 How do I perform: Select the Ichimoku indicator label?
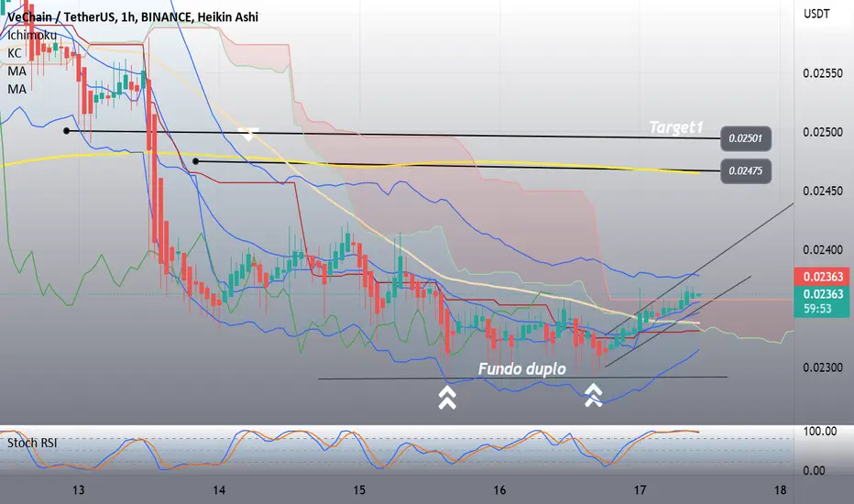(31, 36)
